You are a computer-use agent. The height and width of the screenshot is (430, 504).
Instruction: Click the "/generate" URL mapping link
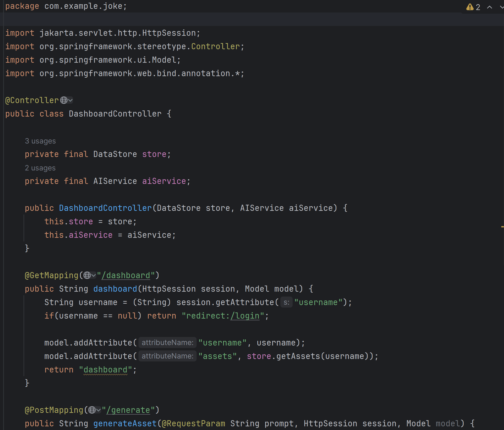[128, 410]
